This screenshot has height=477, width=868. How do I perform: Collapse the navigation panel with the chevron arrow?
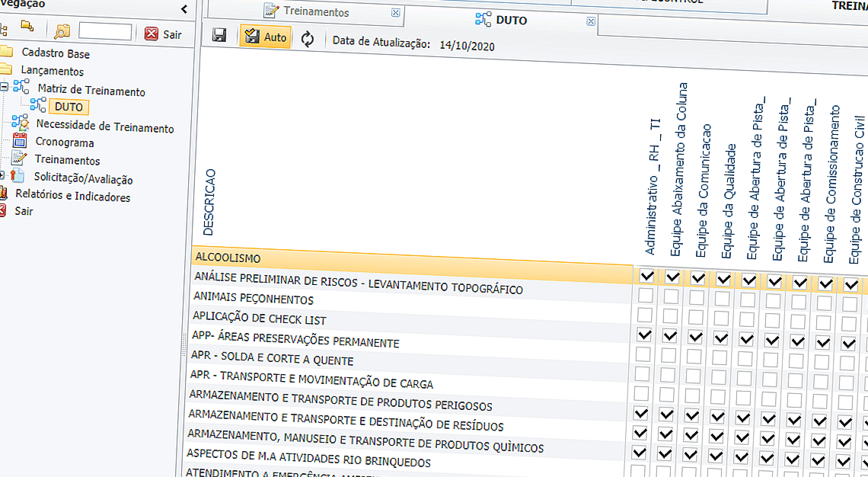point(183,10)
